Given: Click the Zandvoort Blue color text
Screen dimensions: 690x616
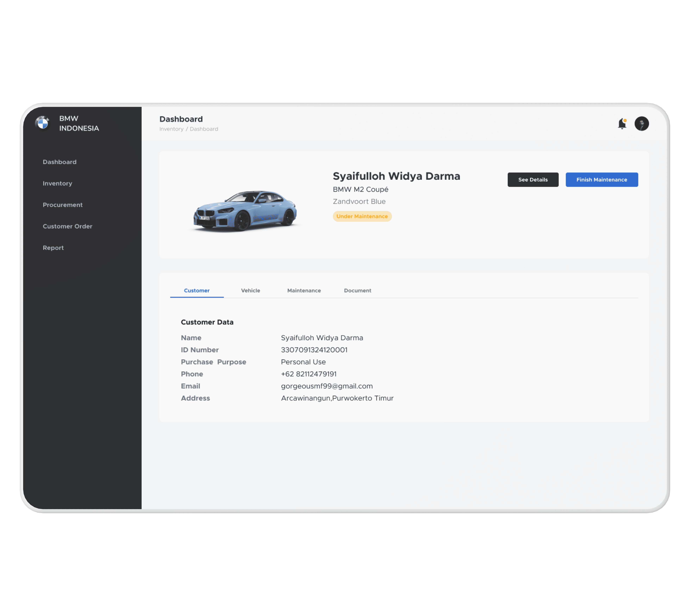Looking at the screenshot, I should (359, 202).
